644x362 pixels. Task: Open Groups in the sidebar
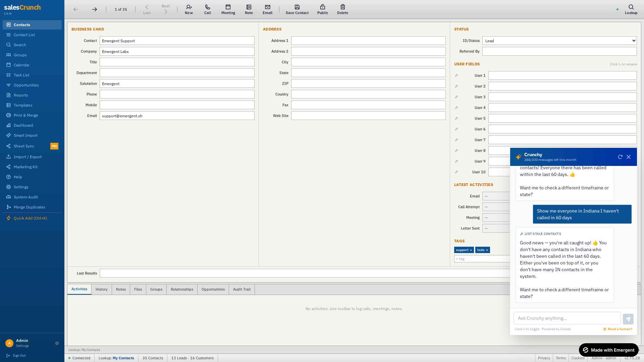click(x=32, y=55)
